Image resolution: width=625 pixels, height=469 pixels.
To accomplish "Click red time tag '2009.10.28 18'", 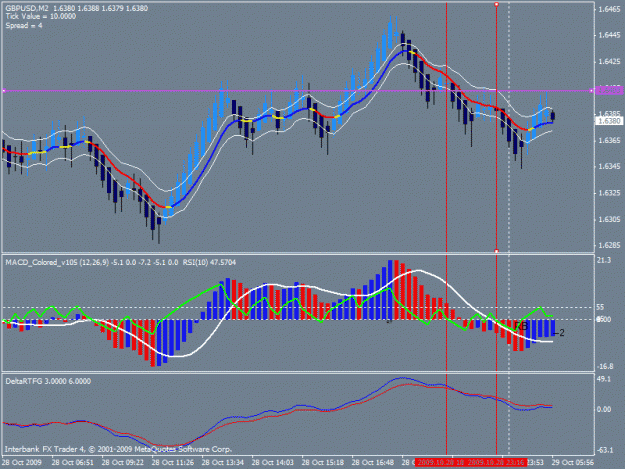I will 440,463.
